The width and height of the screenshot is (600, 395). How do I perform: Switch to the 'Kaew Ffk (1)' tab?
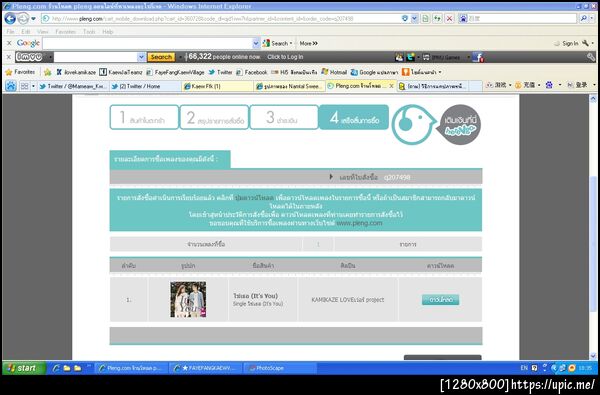[x=217, y=86]
